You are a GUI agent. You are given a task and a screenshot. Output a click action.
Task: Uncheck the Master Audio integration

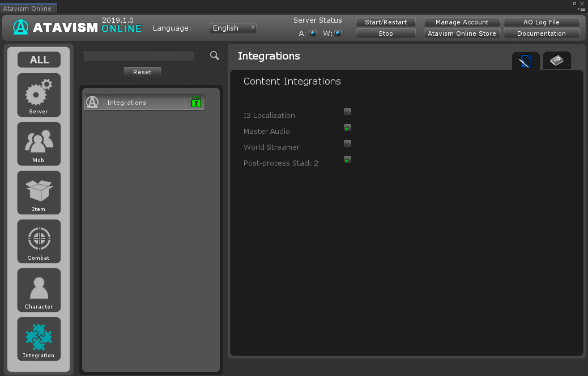pos(347,128)
